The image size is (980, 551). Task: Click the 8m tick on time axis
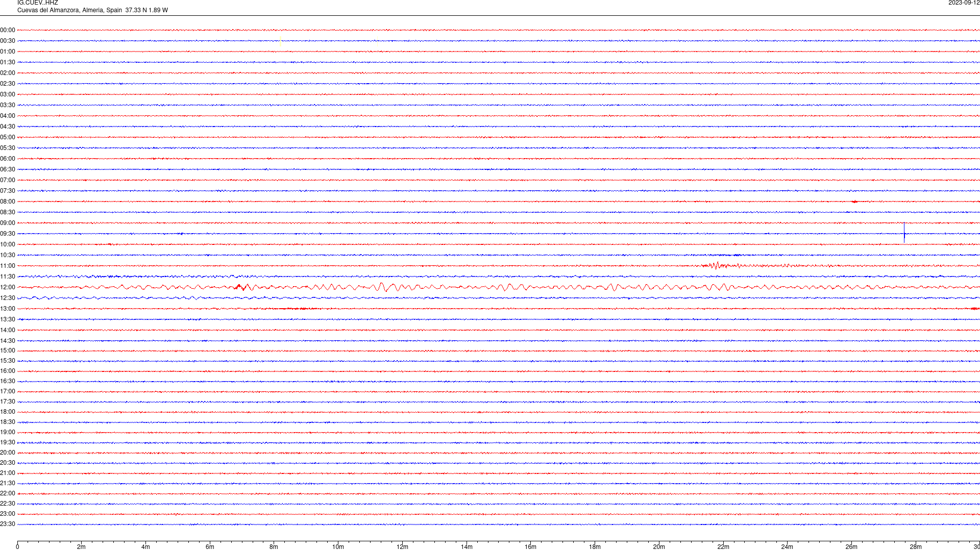click(274, 546)
